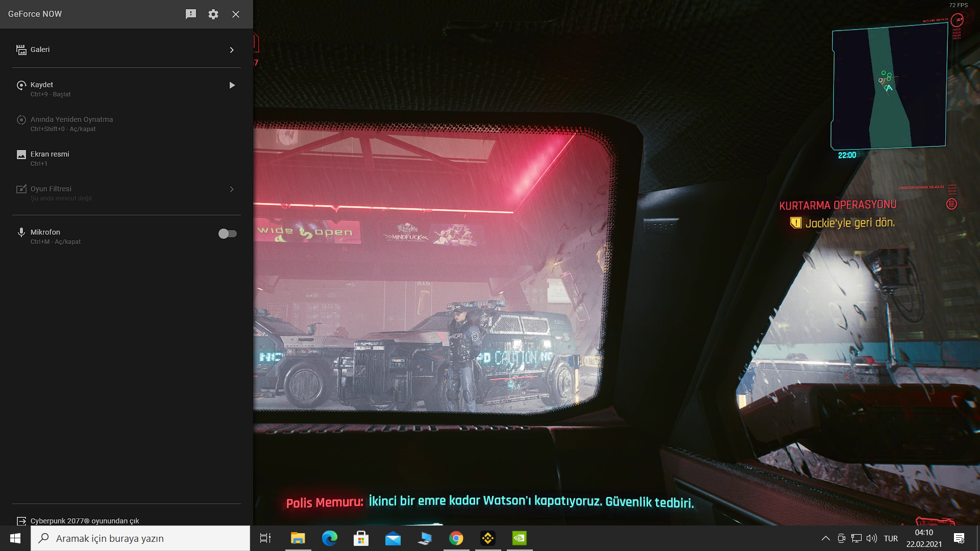980x551 pixels.
Task: Click the send feedback icon
Action: point(190,14)
